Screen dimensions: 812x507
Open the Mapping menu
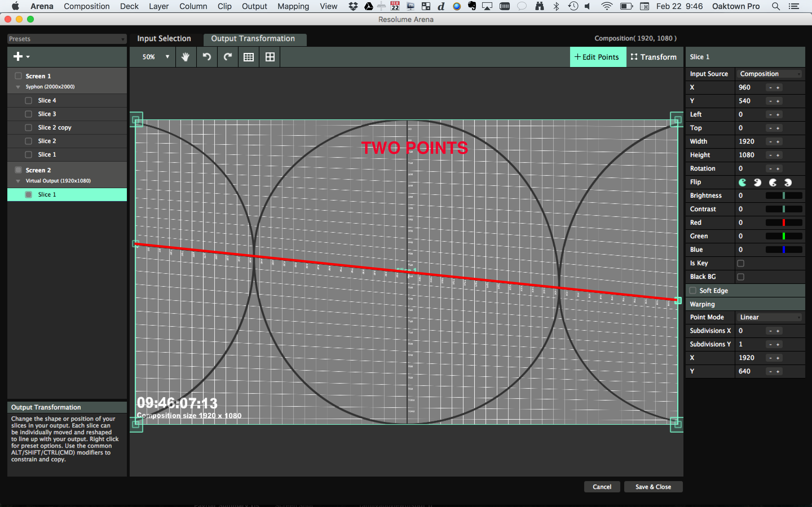point(293,6)
